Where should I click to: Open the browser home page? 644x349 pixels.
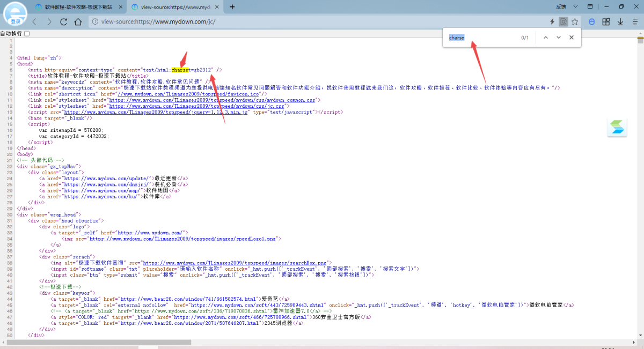(78, 22)
